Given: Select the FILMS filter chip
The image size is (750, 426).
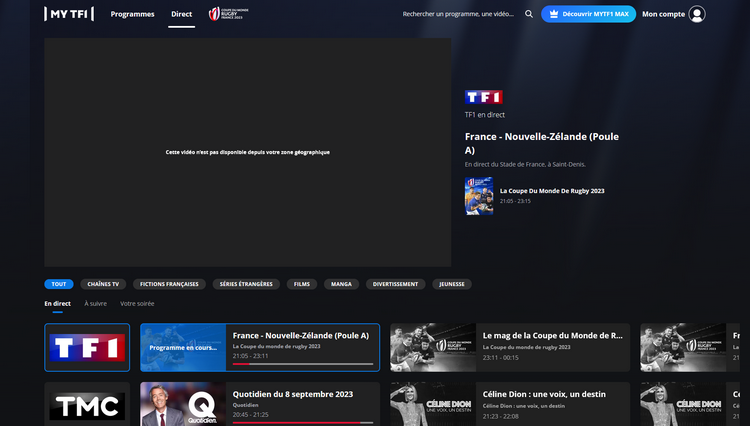Looking at the screenshot, I should click(302, 284).
